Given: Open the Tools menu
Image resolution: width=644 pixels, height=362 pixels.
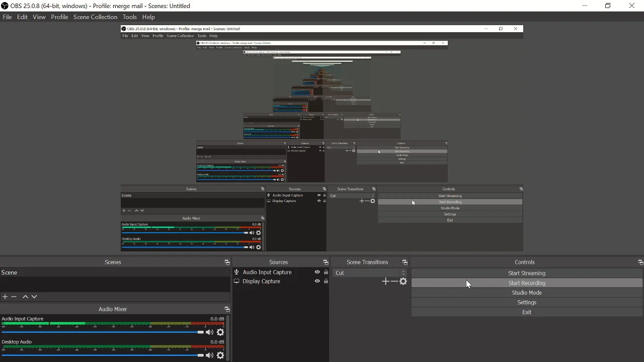Looking at the screenshot, I should coord(129,17).
